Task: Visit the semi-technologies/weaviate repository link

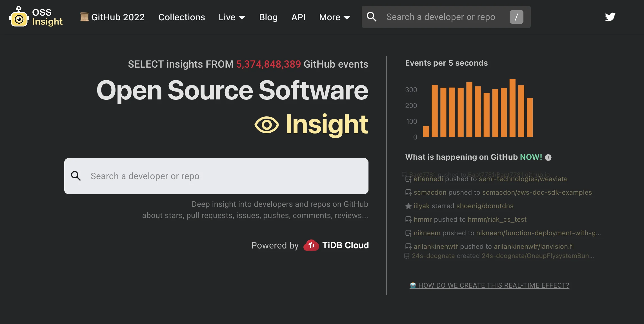Action: (x=523, y=179)
